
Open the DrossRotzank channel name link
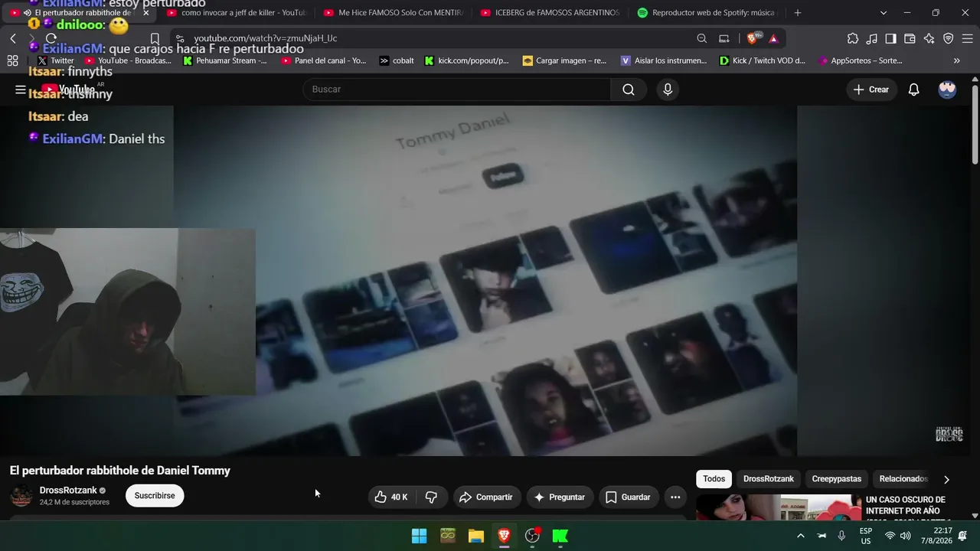pyautogui.click(x=68, y=491)
